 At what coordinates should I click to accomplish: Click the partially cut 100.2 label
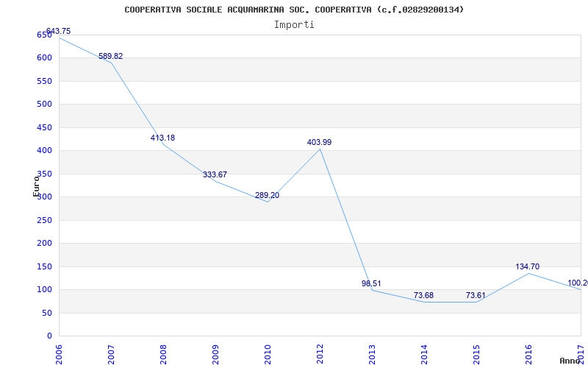[x=578, y=283]
